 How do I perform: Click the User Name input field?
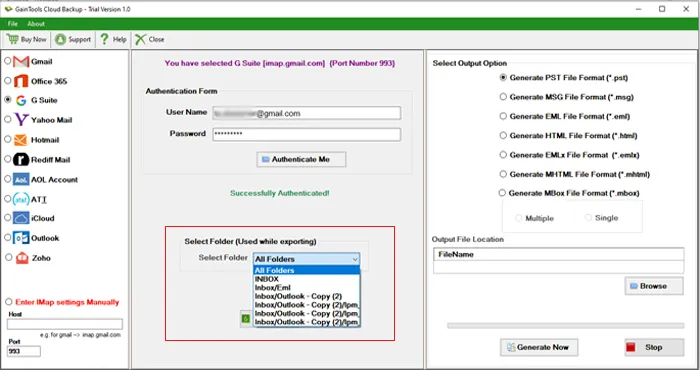tap(307, 113)
